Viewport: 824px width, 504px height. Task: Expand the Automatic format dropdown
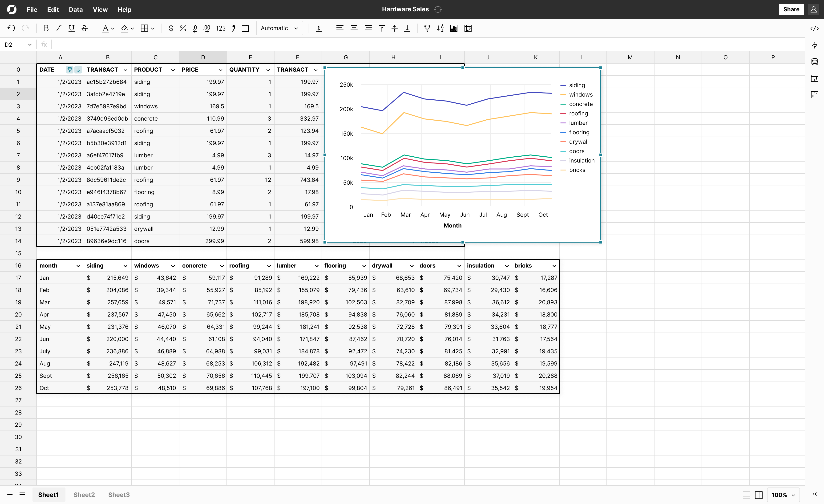coord(280,28)
